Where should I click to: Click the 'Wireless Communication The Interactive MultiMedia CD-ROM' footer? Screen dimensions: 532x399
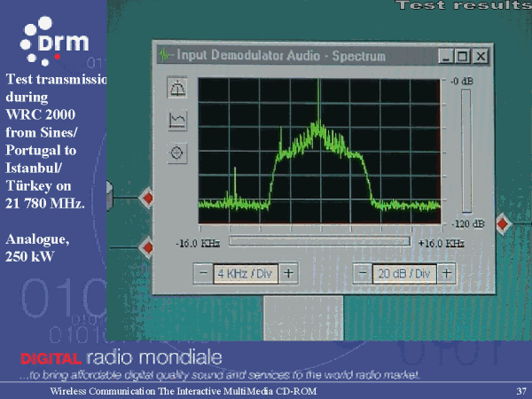pyautogui.click(x=184, y=391)
